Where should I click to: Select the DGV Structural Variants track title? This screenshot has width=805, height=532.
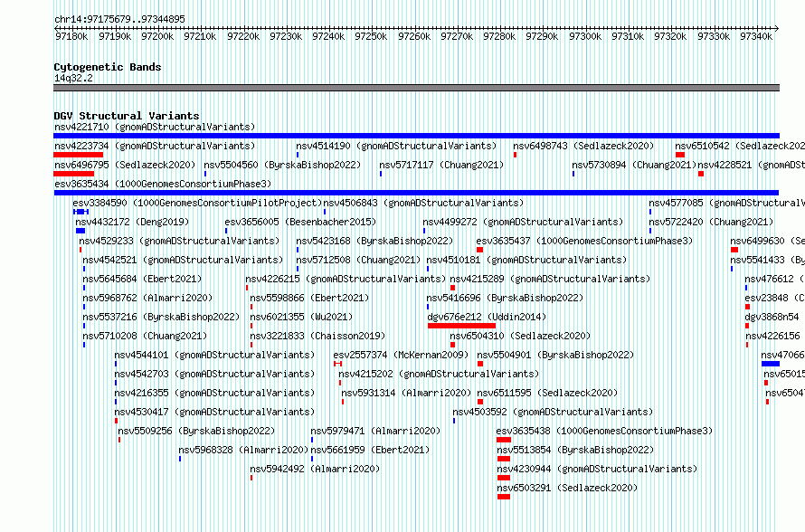(127, 116)
